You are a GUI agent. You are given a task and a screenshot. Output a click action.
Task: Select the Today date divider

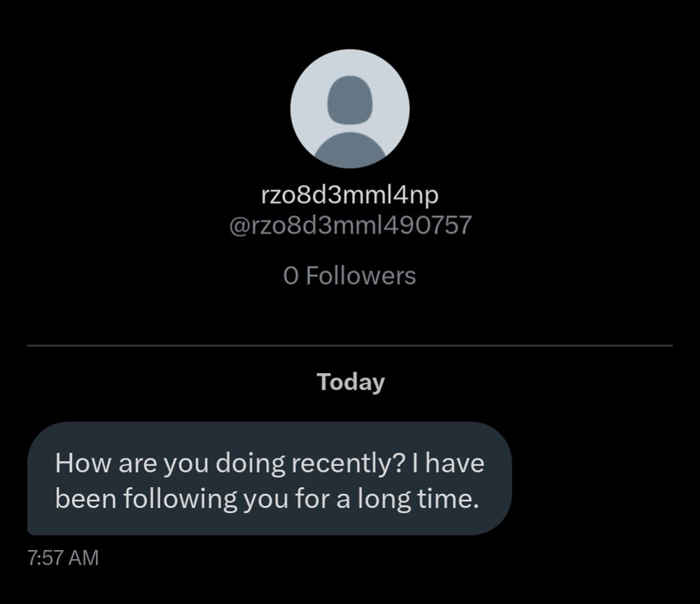tap(350, 381)
